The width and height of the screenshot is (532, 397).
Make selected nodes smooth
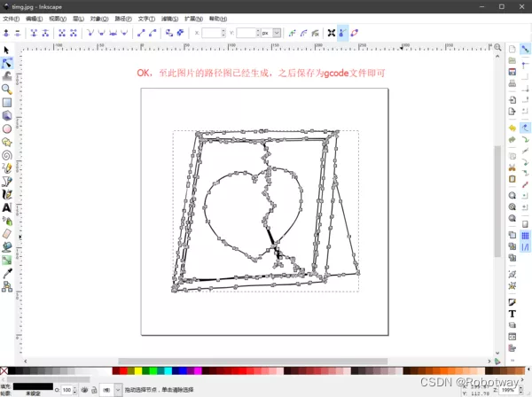[x=101, y=33]
